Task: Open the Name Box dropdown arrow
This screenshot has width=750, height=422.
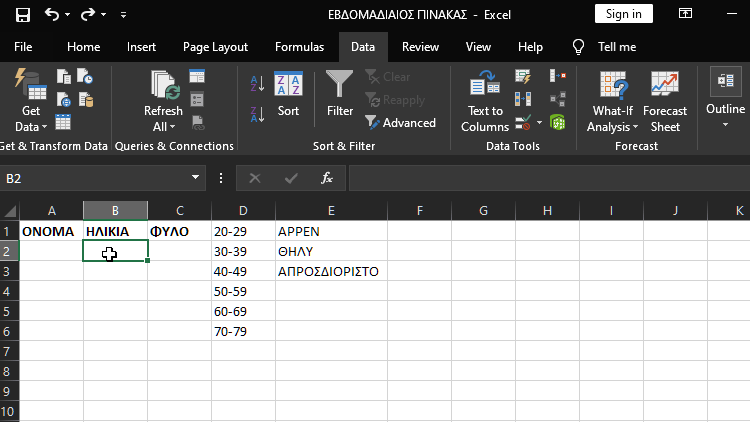Action: pyautogui.click(x=196, y=178)
